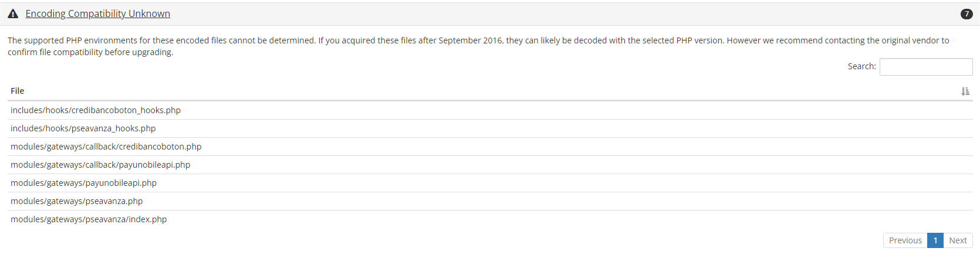Select gateways/pseavanza.php row

76,201
